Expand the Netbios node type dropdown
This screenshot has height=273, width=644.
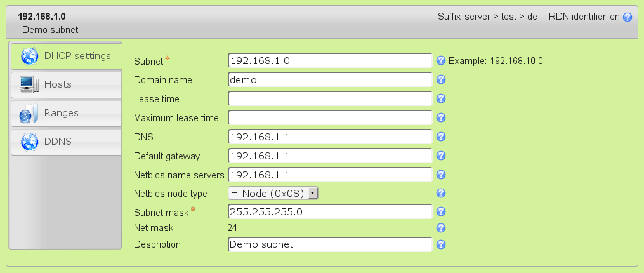[x=312, y=193]
